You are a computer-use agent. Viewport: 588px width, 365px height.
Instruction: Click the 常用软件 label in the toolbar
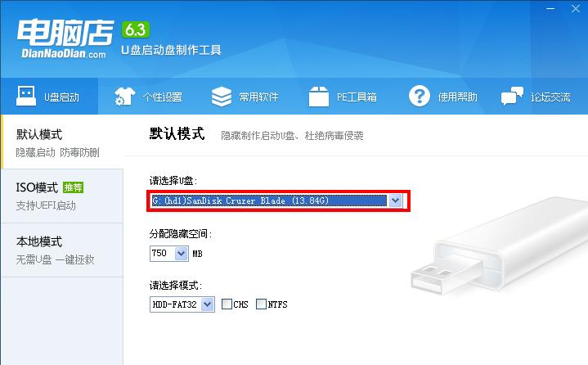258,97
